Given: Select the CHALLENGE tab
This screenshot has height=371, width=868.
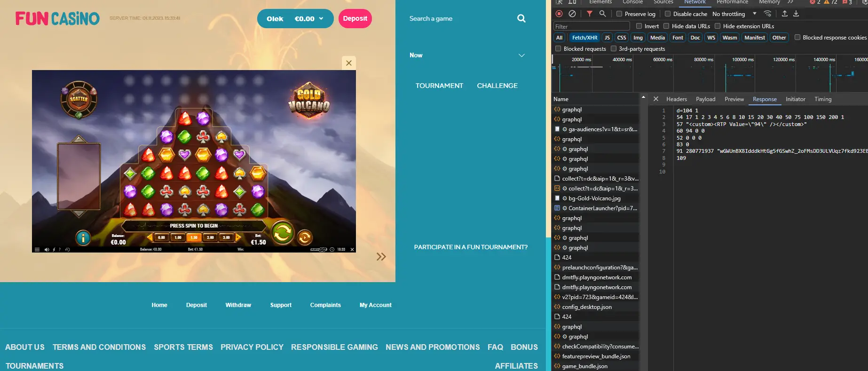Looking at the screenshot, I should coord(497,86).
